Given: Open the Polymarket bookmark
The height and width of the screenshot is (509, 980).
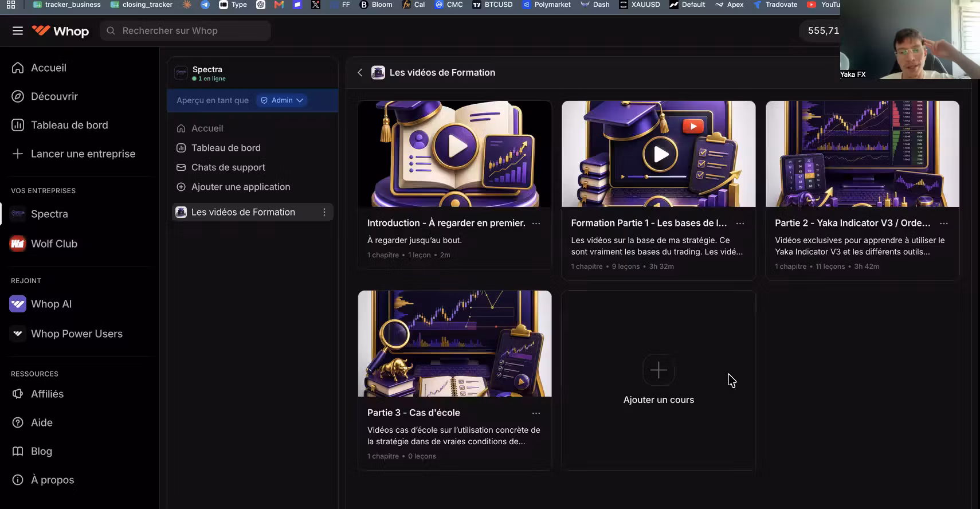Looking at the screenshot, I should click(x=547, y=5).
